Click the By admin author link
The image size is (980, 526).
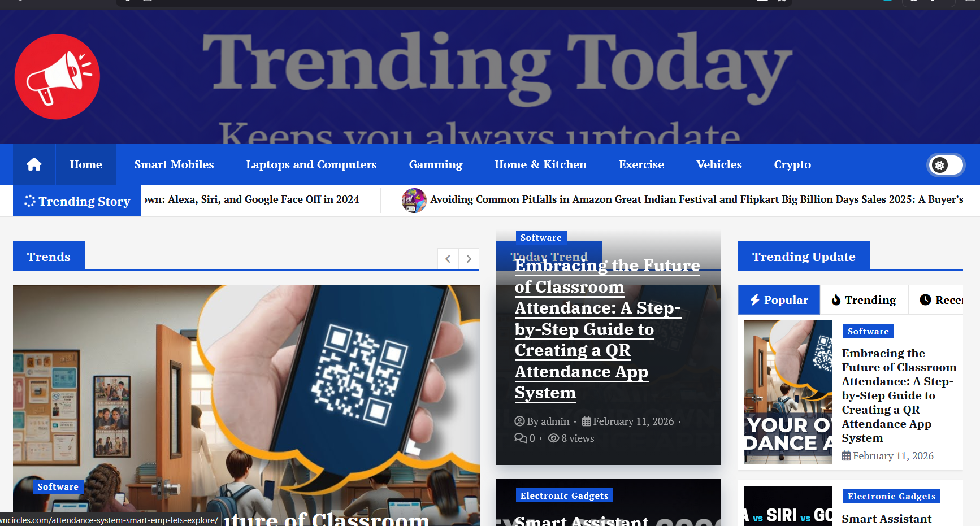point(542,421)
